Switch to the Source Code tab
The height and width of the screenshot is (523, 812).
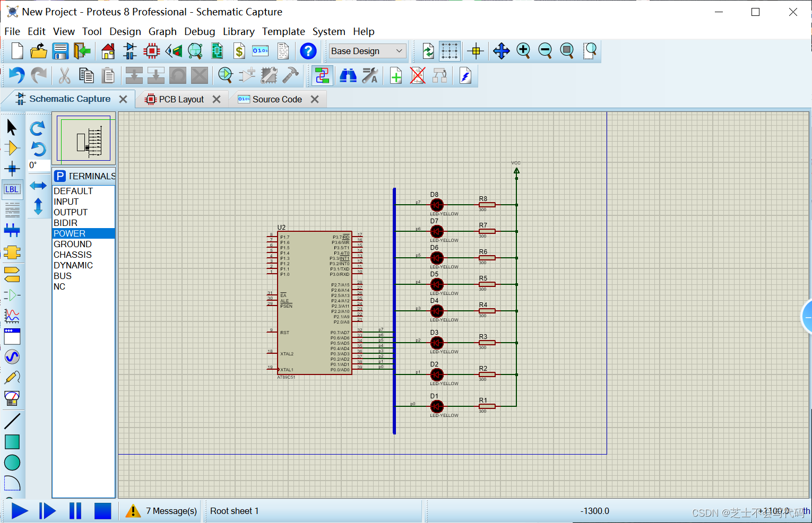click(277, 99)
